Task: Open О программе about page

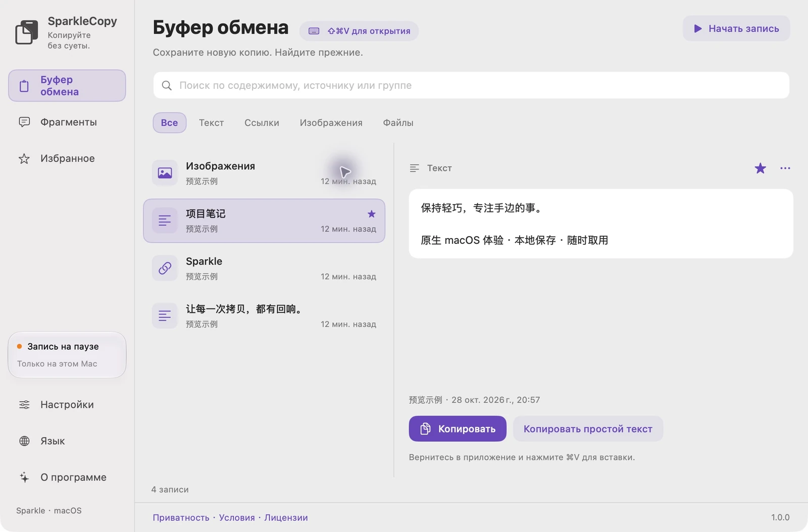Action: (x=67, y=477)
